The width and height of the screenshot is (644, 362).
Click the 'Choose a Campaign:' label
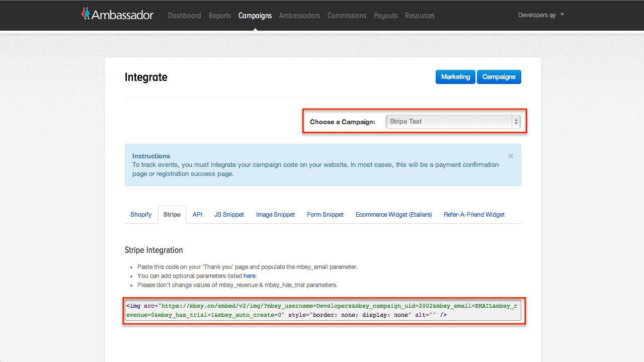[x=343, y=122]
